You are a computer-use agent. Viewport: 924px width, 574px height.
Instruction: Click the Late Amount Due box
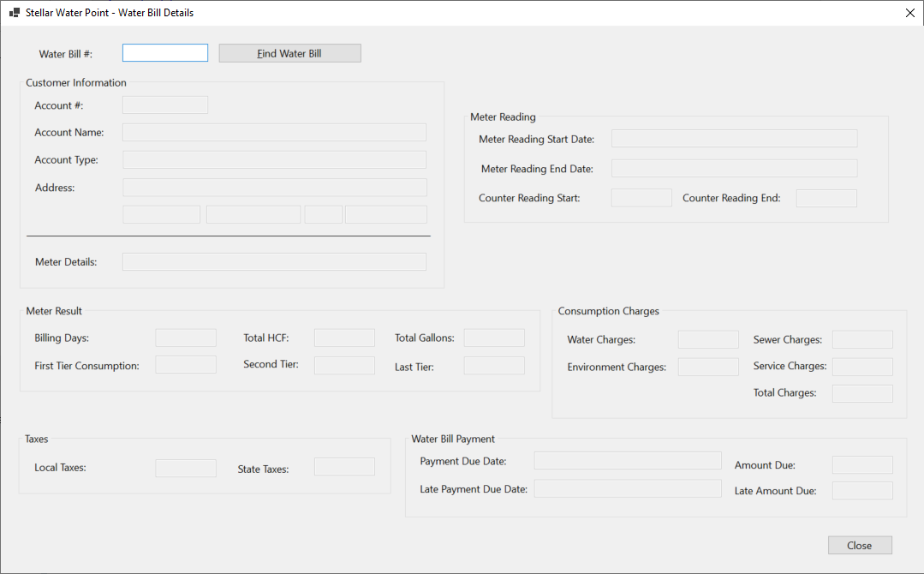(x=862, y=490)
